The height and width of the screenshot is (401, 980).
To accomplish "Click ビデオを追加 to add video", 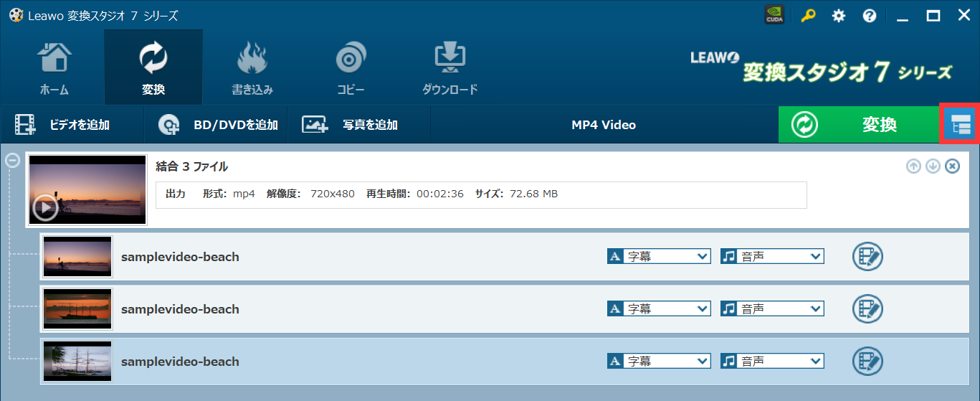I will pos(72,125).
